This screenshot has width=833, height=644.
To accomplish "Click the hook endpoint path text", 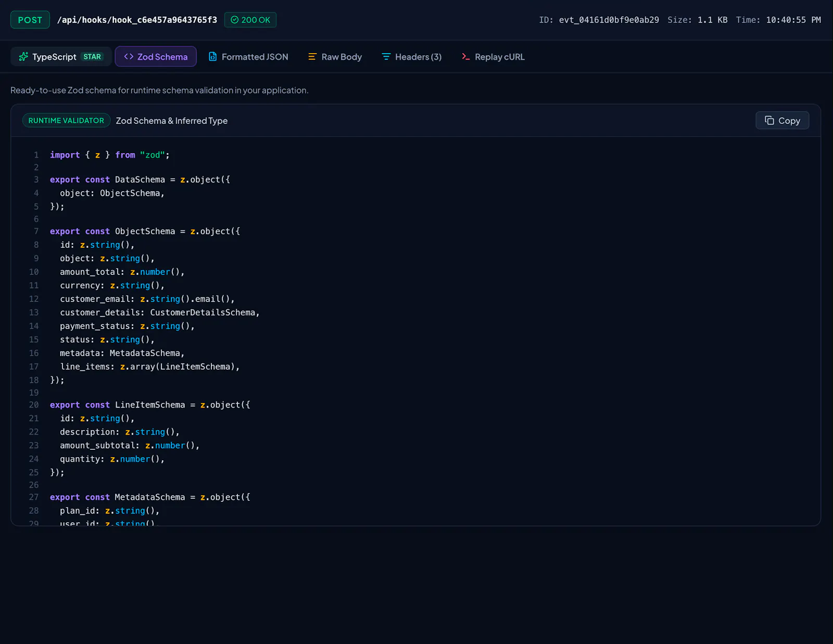I will (137, 20).
